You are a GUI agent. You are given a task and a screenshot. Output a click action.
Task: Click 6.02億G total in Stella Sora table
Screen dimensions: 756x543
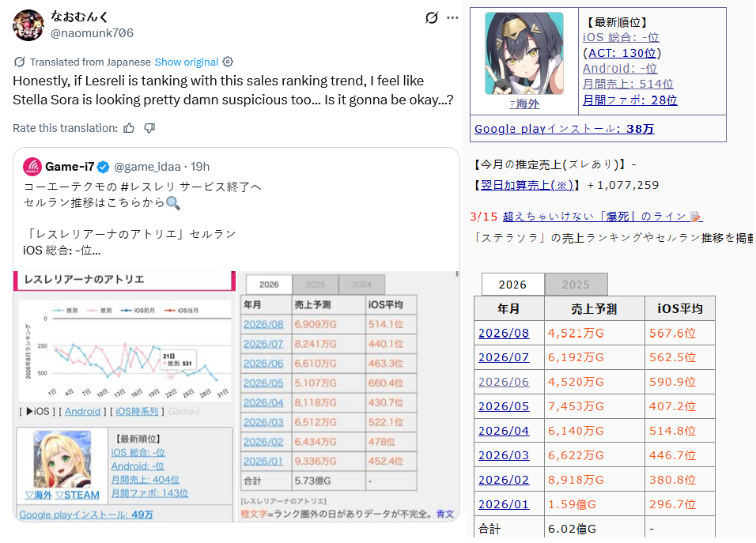point(572,529)
